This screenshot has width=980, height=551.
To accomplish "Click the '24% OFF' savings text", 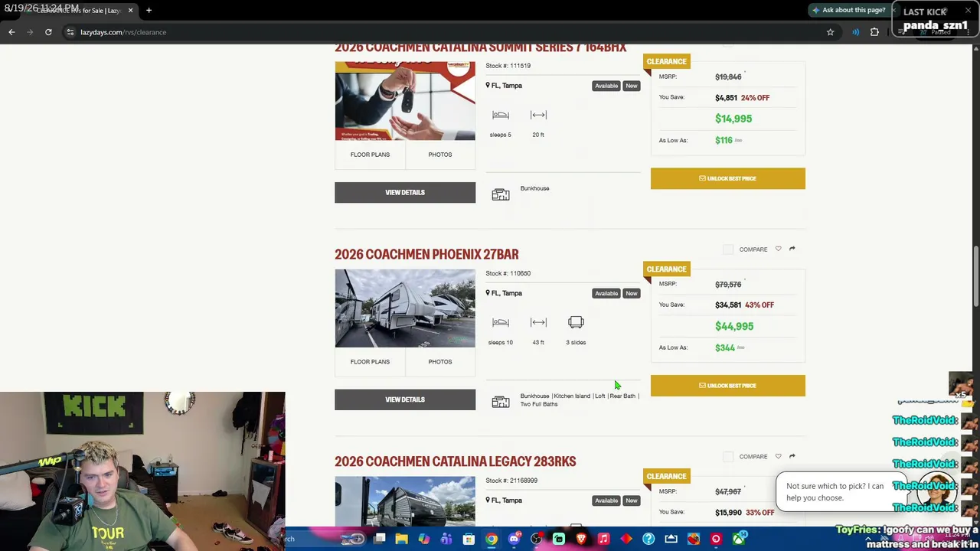I will click(756, 98).
